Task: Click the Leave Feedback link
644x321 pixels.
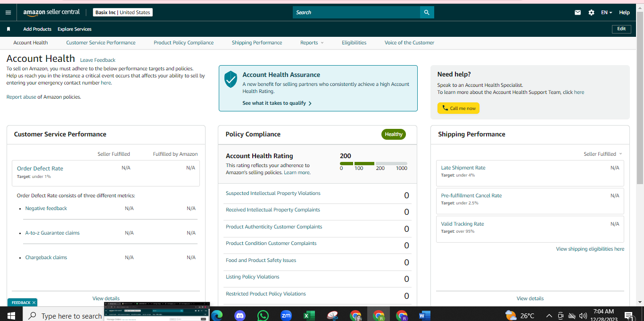Action: 98,60
